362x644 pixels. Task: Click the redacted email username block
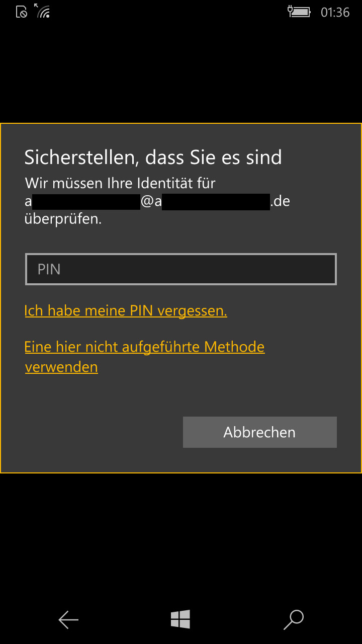click(x=86, y=202)
